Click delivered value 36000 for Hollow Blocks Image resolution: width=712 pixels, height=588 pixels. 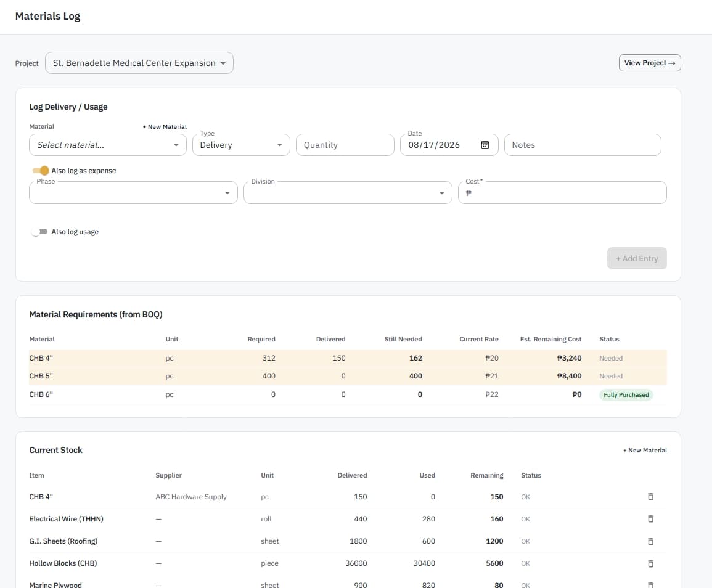pos(356,563)
